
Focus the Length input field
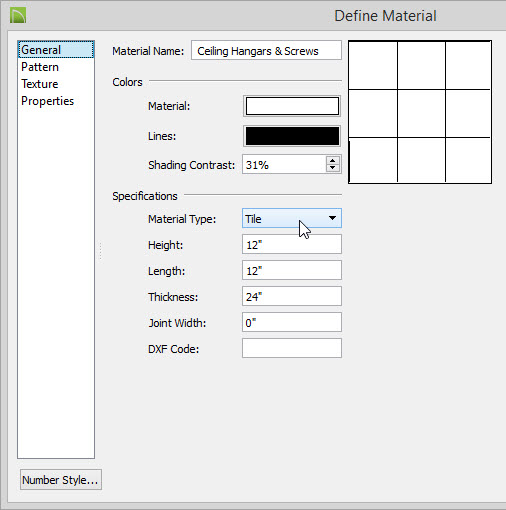292,270
